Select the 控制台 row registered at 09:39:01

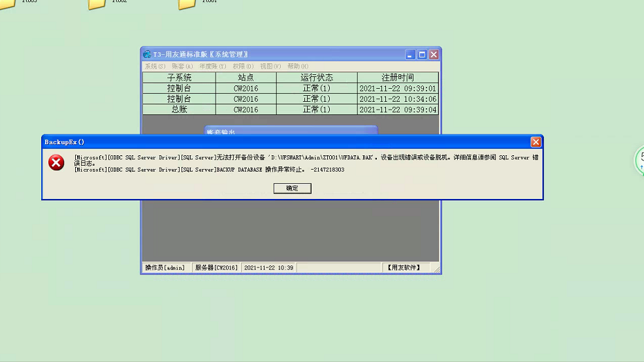tap(291, 88)
